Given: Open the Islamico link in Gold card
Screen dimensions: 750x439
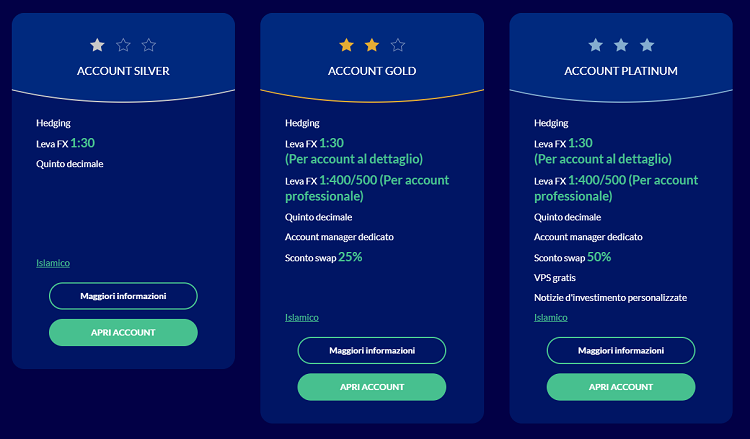Looking at the screenshot, I should tap(302, 318).
